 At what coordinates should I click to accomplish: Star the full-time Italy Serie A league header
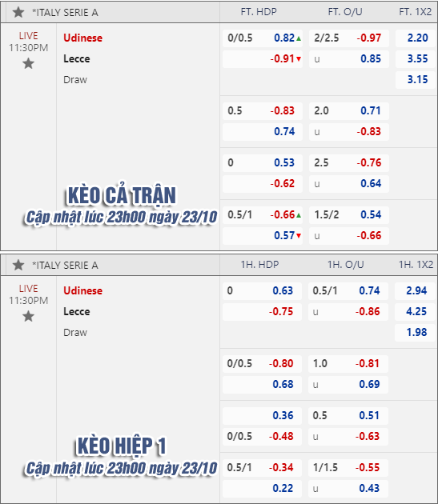point(18,12)
